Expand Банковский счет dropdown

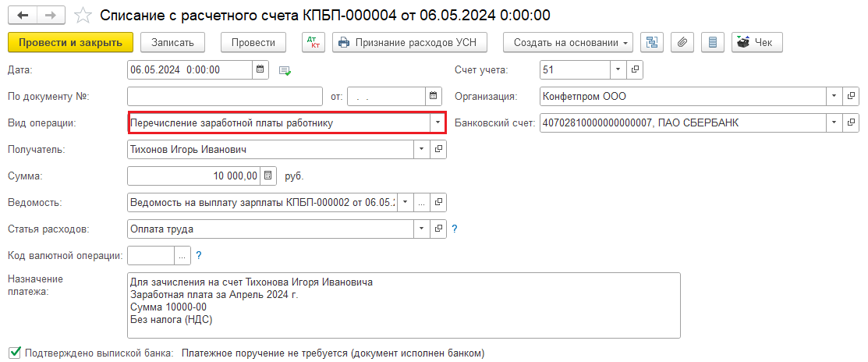pyautogui.click(x=834, y=123)
